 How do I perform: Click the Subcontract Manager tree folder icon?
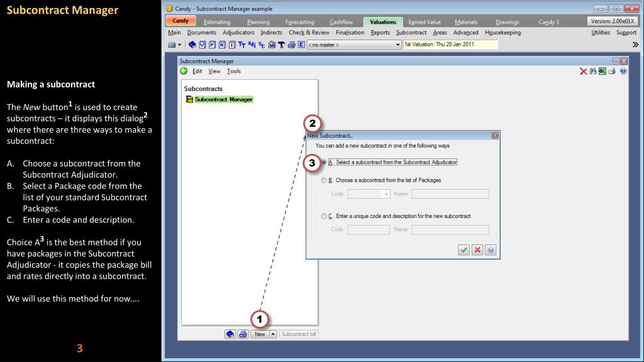pos(189,99)
